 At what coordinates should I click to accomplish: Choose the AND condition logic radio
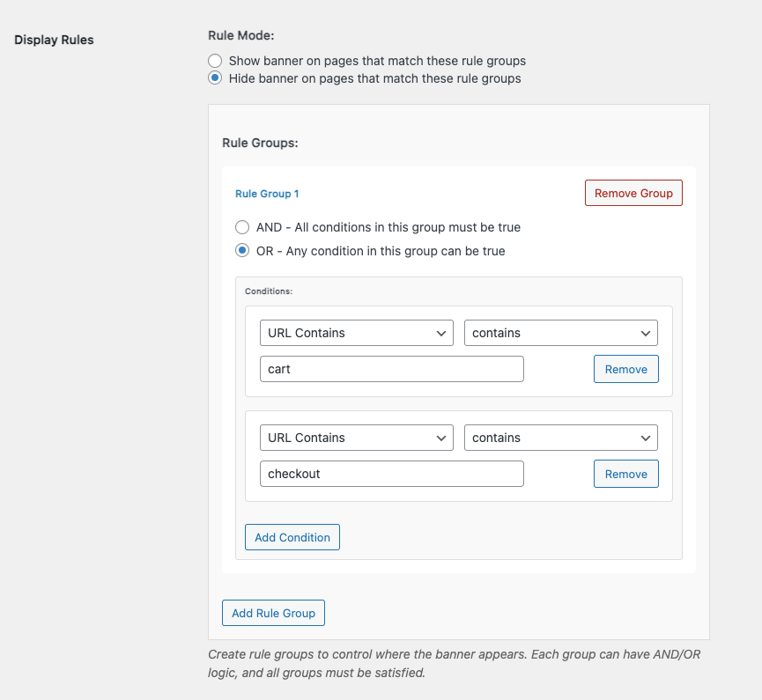click(x=242, y=227)
